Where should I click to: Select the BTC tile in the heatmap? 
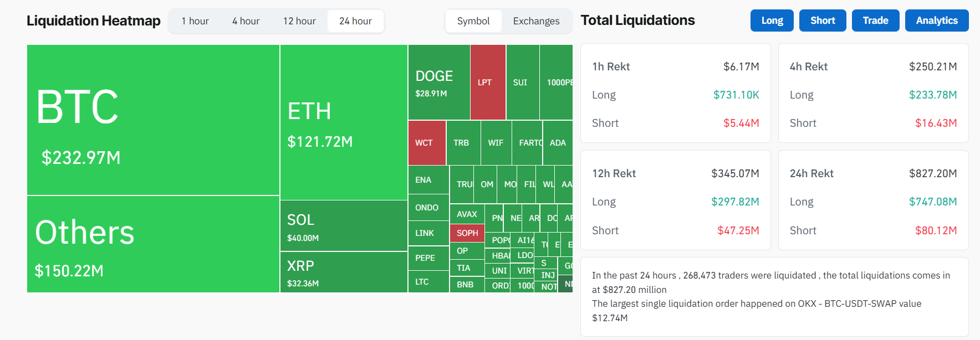point(152,119)
